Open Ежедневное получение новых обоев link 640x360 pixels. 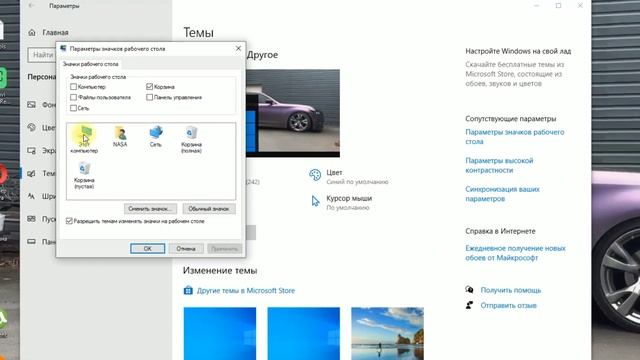(x=516, y=253)
